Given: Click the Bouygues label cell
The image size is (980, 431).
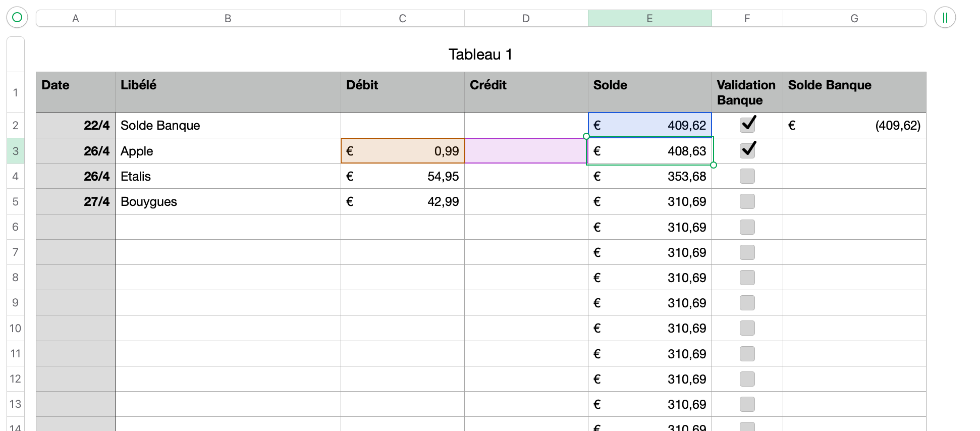Looking at the screenshot, I should coord(228,201).
